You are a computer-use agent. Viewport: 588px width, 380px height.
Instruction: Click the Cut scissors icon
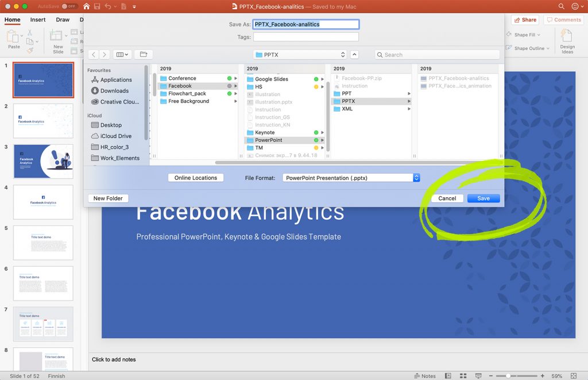pos(30,33)
